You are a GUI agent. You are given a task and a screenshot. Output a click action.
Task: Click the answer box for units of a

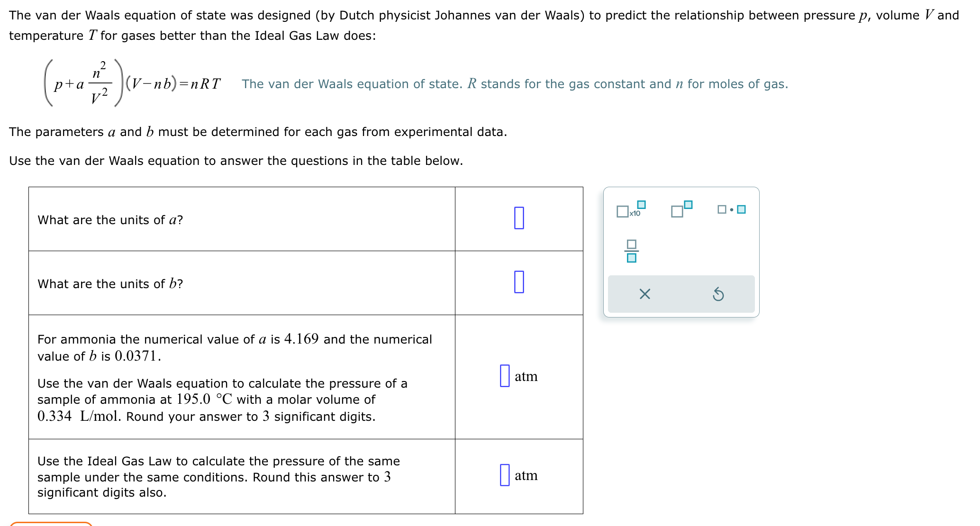pos(519,218)
